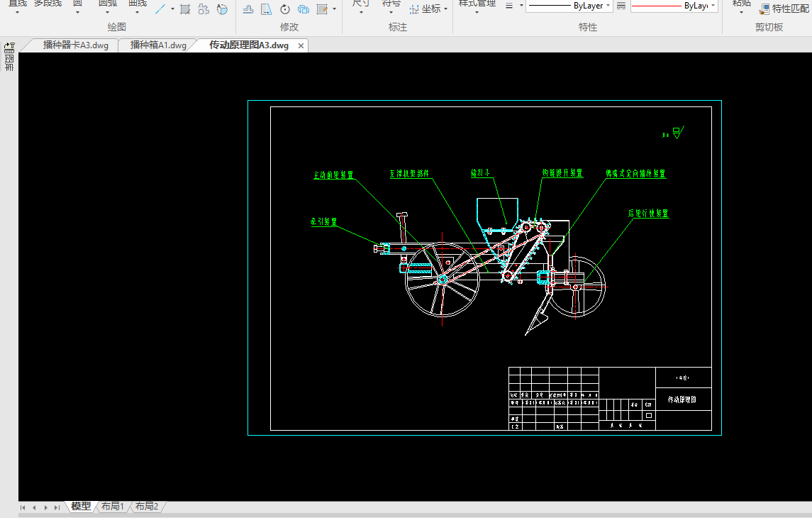Viewport: 812px width, 518px height.
Task: Click the 传动原理图 title block cell
Action: (684, 399)
